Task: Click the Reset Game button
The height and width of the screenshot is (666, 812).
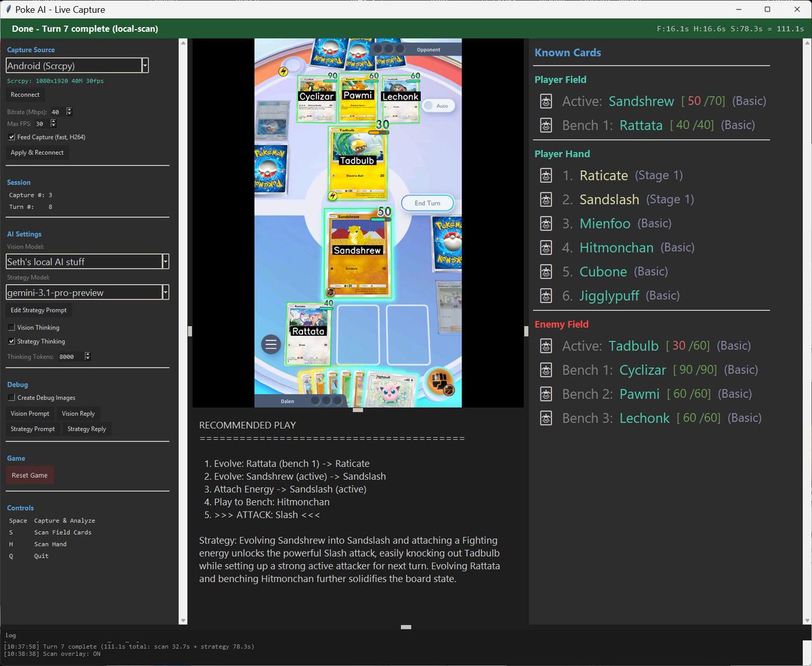Action: 30,475
